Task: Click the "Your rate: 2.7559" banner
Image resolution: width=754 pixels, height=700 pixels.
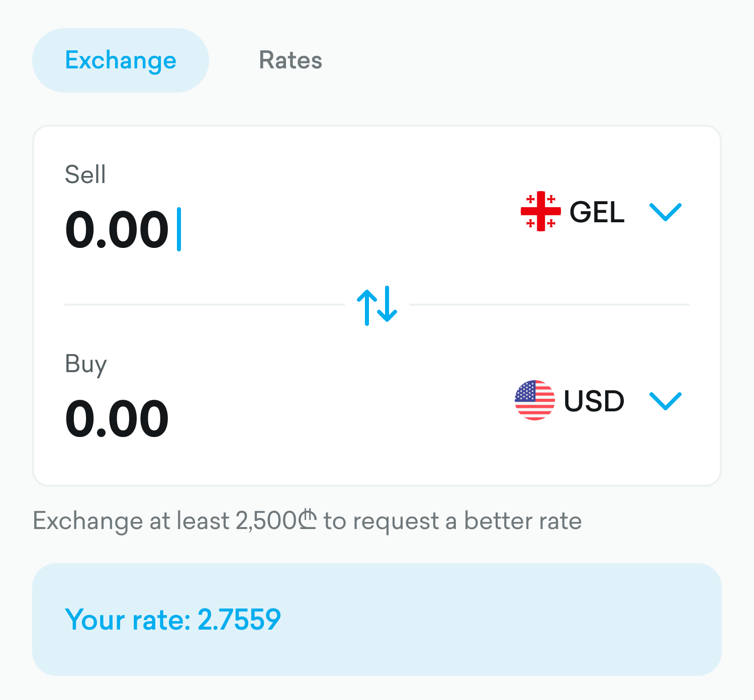Action: [377, 619]
